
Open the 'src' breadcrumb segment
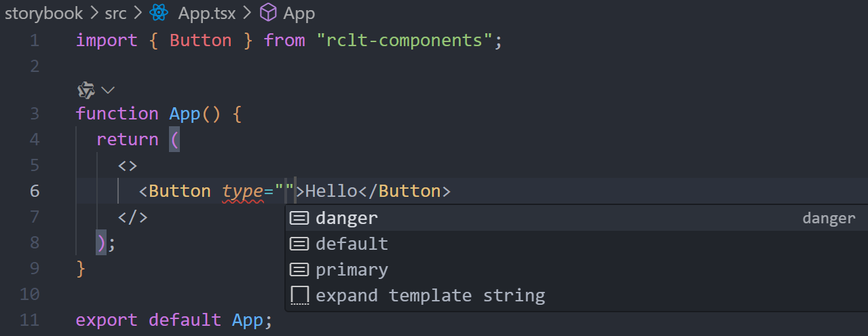point(115,13)
